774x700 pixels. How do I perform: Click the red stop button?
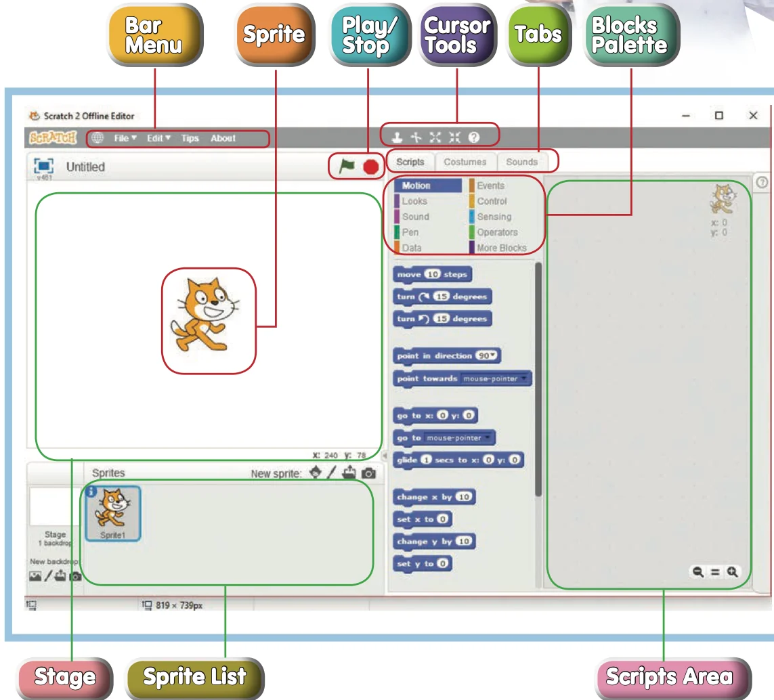click(370, 167)
